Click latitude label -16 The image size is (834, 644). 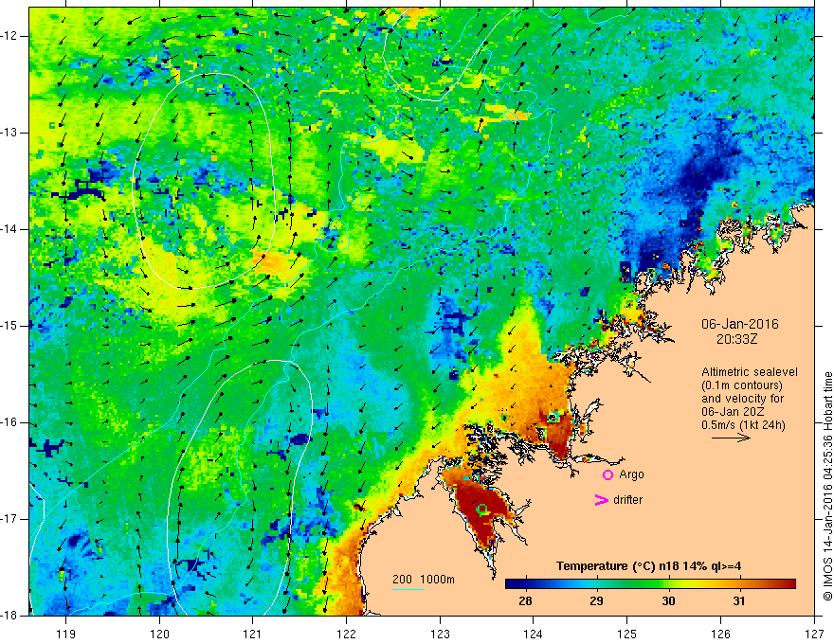click(x=9, y=422)
